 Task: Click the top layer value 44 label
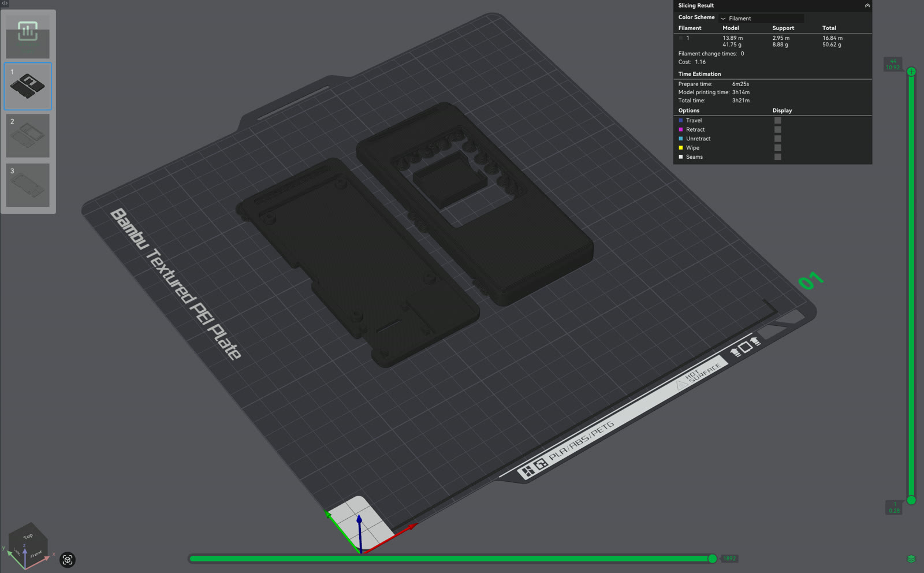[893, 61]
